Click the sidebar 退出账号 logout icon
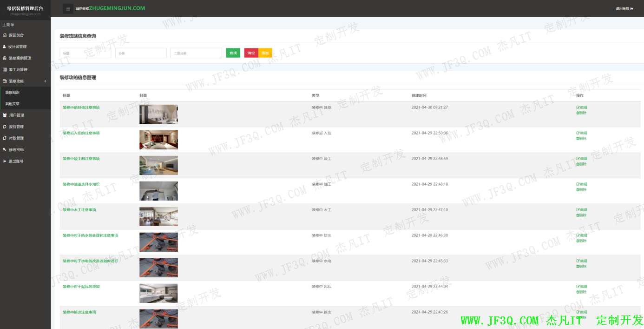644x329 pixels. click(5, 161)
